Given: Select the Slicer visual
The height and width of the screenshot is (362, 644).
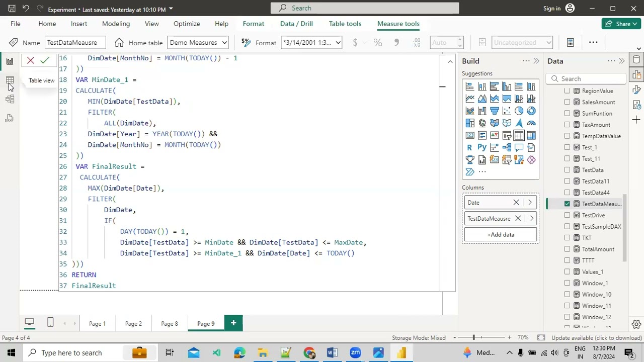Looking at the screenshot, I should point(507,135).
